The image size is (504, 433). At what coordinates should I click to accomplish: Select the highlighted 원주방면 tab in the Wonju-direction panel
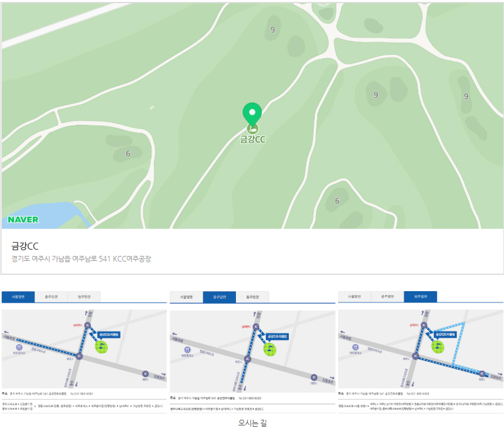pos(421,297)
